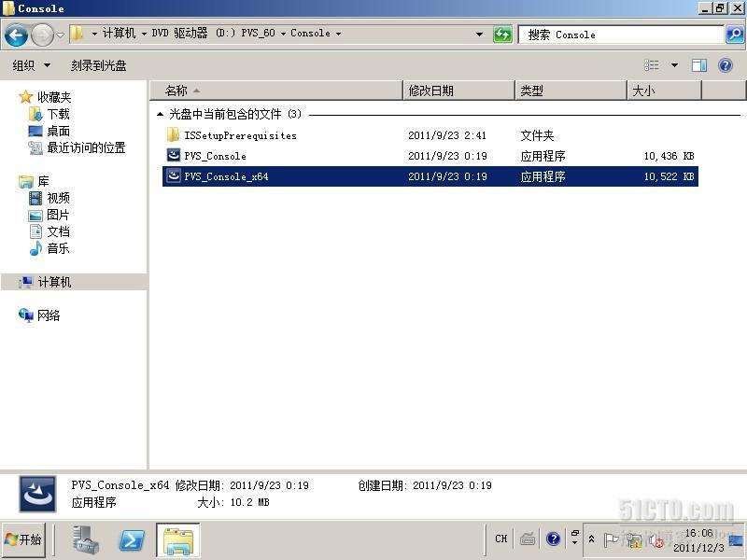Image resolution: width=747 pixels, height=560 pixels.
Task: Open the 文档 library
Action: point(58,231)
